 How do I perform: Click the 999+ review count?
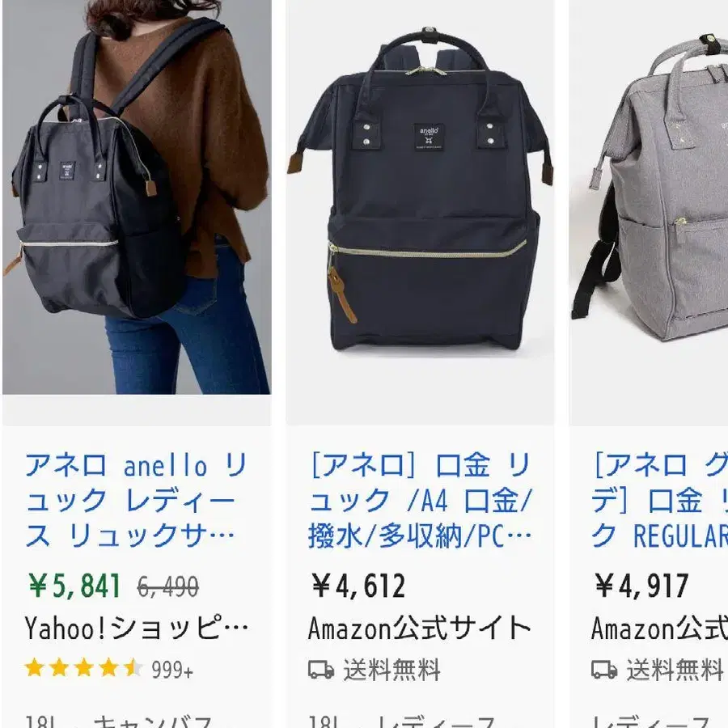click(x=172, y=670)
